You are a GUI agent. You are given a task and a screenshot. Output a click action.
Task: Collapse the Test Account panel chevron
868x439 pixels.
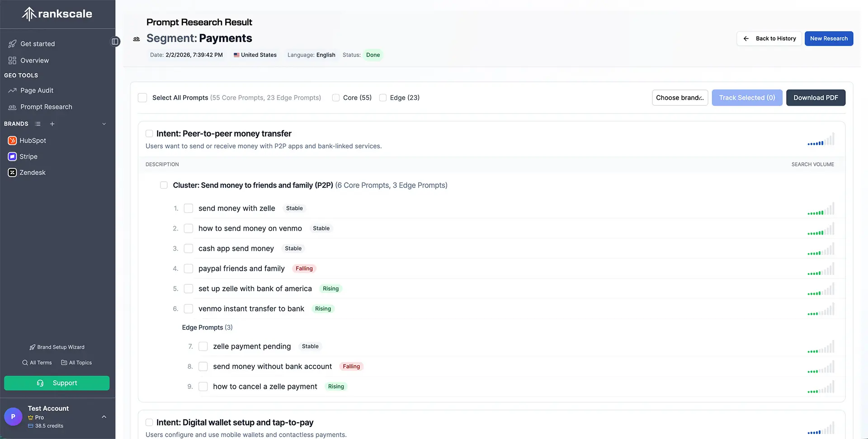tap(104, 417)
